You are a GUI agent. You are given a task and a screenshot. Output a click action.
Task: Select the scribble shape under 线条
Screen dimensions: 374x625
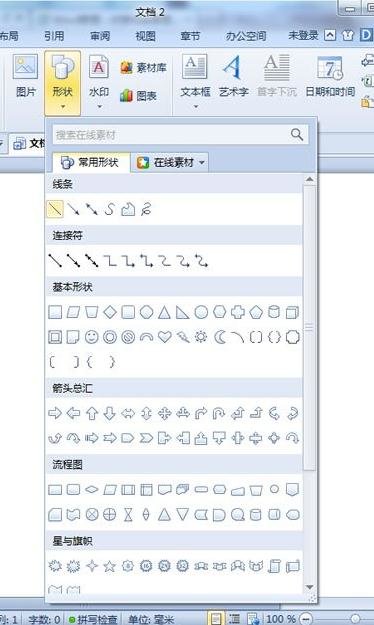pyautogui.click(x=146, y=209)
